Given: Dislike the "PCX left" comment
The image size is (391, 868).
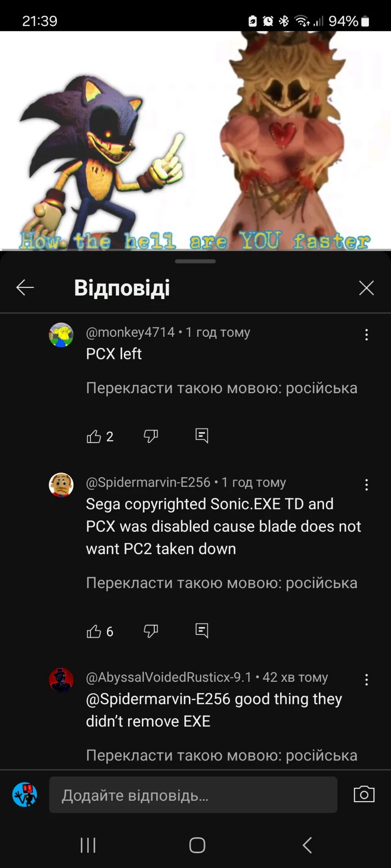Looking at the screenshot, I should [x=151, y=436].
